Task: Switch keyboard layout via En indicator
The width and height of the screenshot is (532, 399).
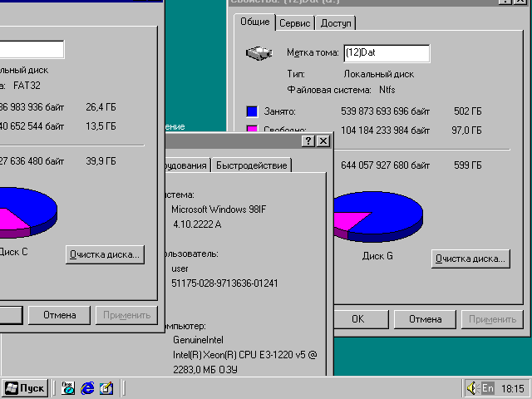Action: click(x=488, y=388)
